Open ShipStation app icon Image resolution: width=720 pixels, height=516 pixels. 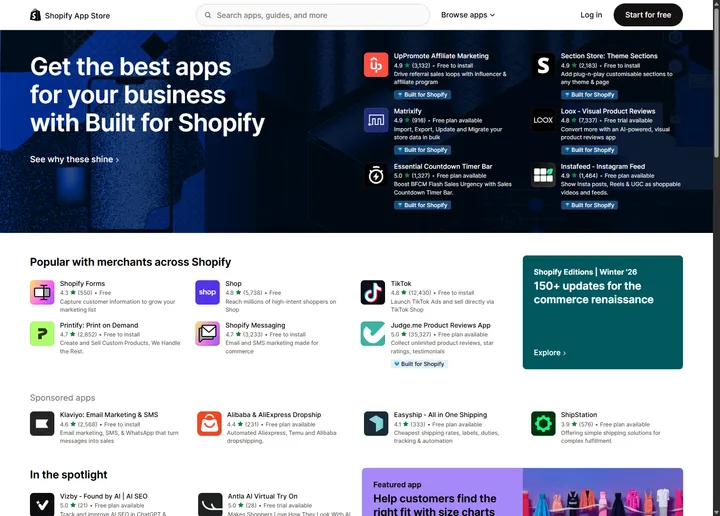(543, 423)
